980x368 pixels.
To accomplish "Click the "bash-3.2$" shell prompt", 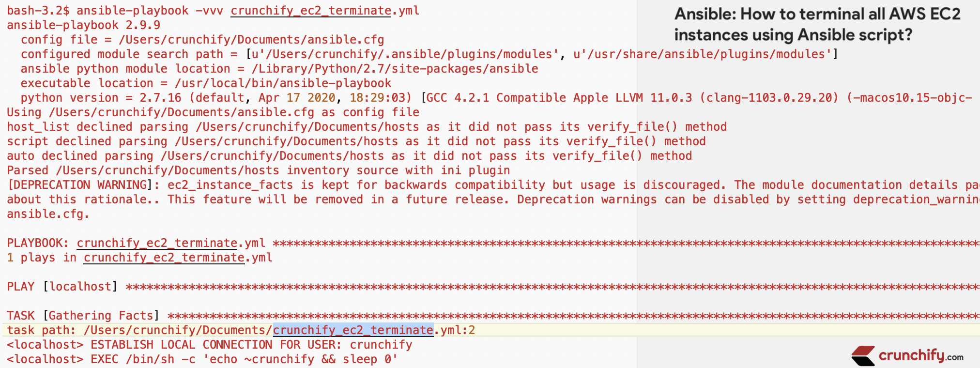I will 38,11.
